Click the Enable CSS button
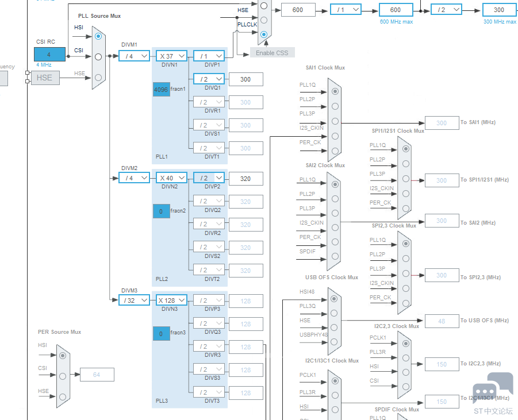518x420 pixels. tap(272, 53)
